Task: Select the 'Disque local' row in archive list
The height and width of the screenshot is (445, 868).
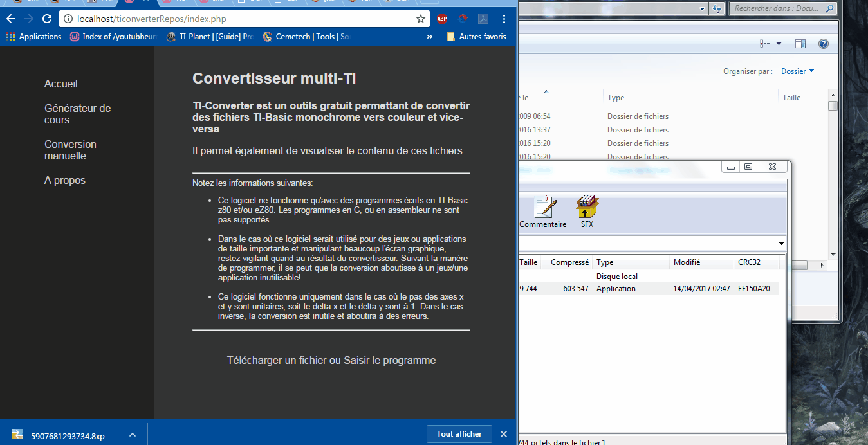Action: (x=649, y=277)
